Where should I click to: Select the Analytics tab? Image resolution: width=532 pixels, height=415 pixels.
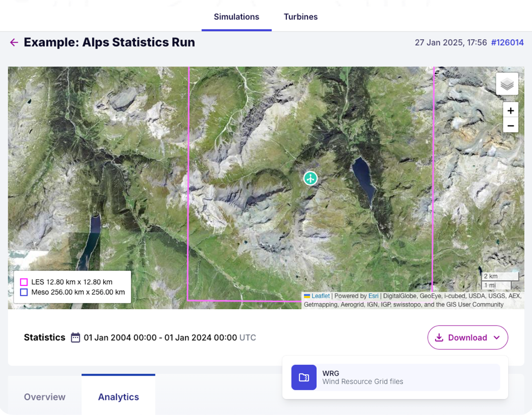118,397
